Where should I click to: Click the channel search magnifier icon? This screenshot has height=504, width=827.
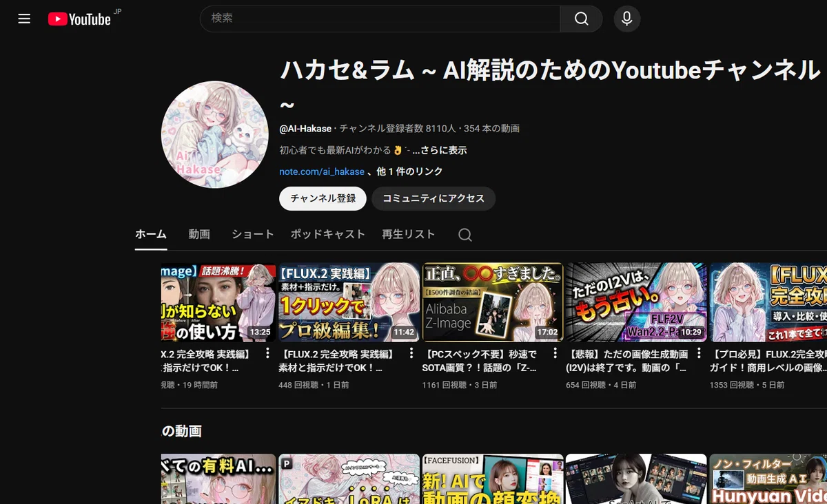click(x=465, y=235)
